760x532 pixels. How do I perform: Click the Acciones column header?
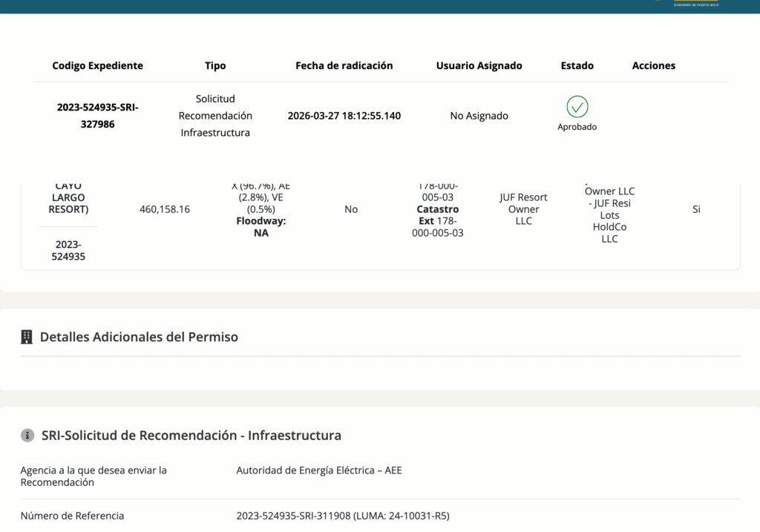[x=653, y=65]
